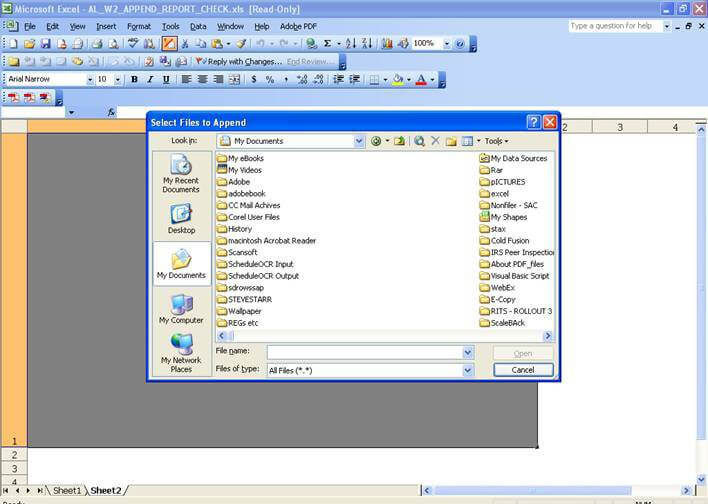The image size is (708, 504).
Task: Open the File menu
Action: (x=30, y=27)
